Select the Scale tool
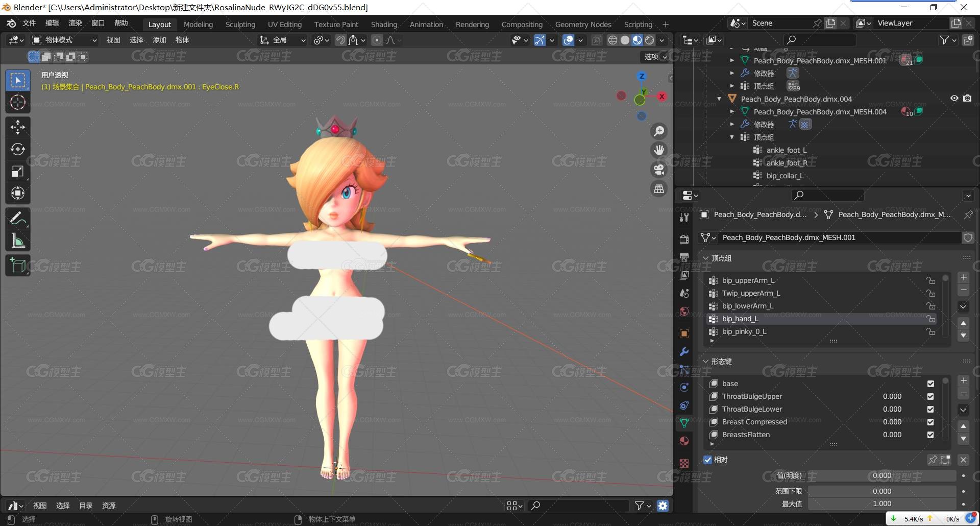This screenshot has height=526, width=980. [18, 172]
